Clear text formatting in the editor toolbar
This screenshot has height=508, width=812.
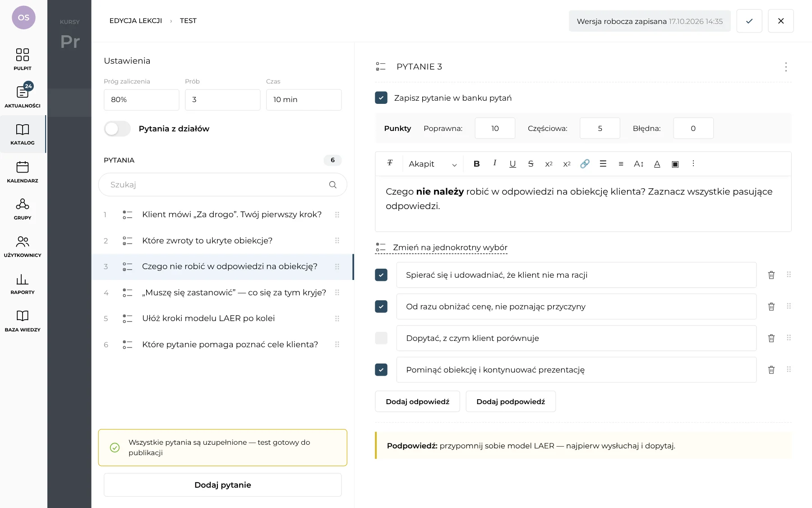[390, 163]
